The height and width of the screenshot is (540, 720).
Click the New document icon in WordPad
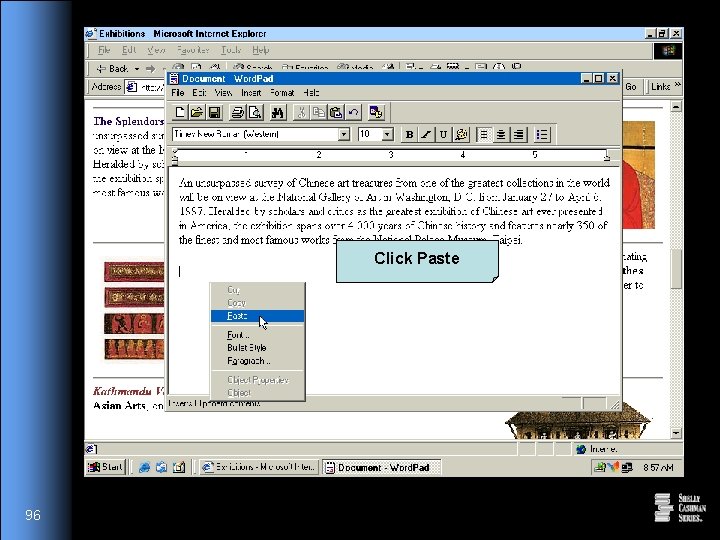click(180, 112)
